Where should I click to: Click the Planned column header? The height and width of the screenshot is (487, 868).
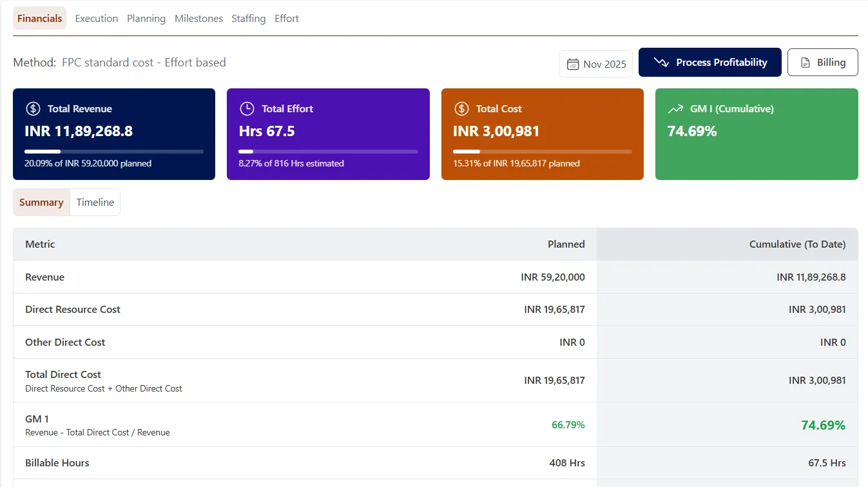[566, 244]
